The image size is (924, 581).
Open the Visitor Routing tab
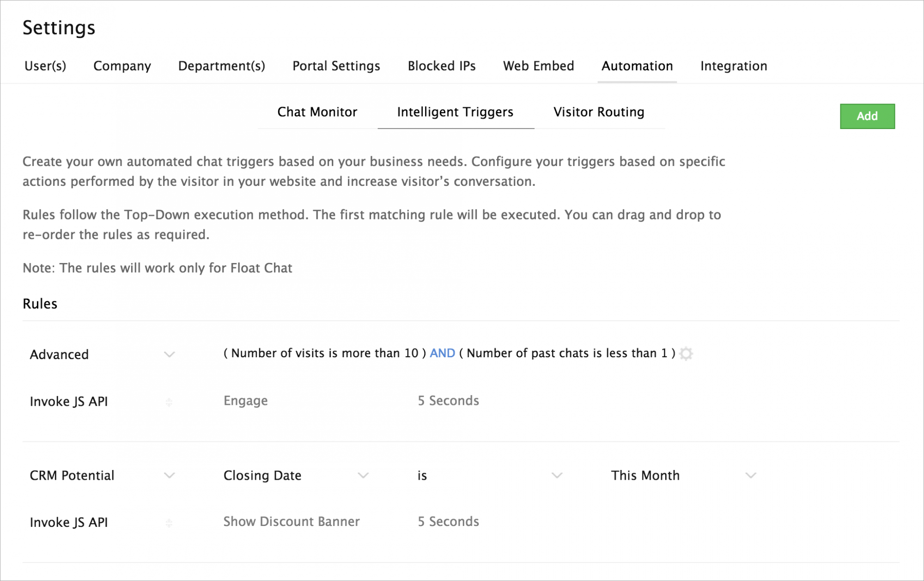click(x=599, y=112)
